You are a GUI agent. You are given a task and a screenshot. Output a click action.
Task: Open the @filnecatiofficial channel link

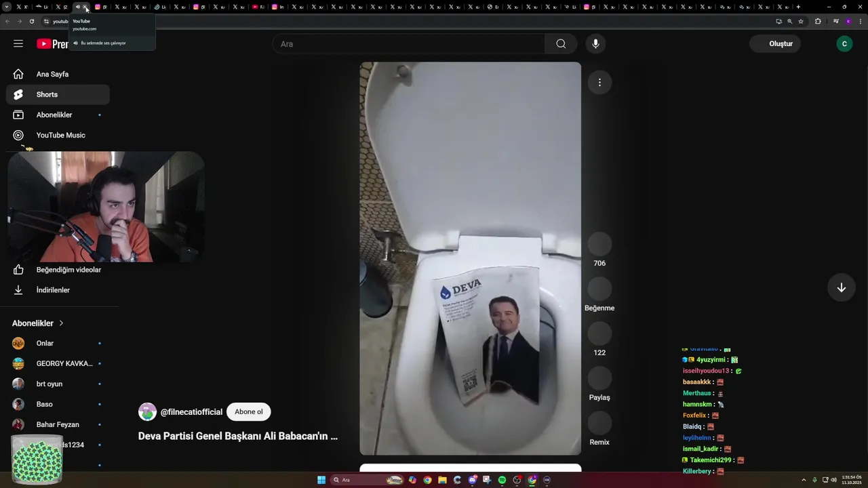pos(191,412)
